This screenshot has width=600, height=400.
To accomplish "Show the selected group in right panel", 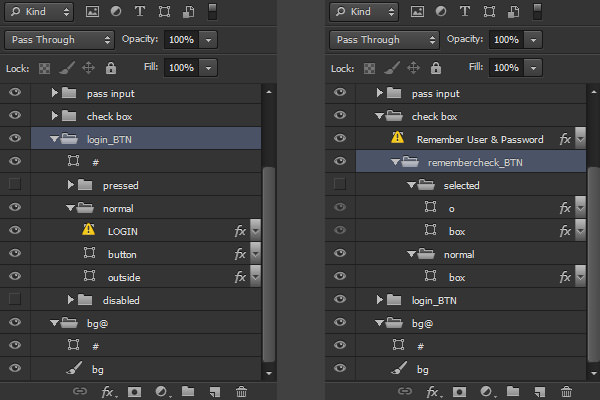I will [x=339, y=184].
